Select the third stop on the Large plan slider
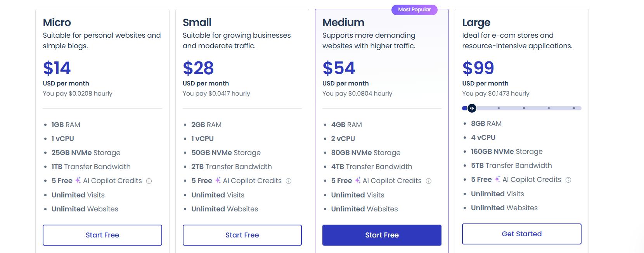This screenshot has width=644, height=253. pos(524,108)
